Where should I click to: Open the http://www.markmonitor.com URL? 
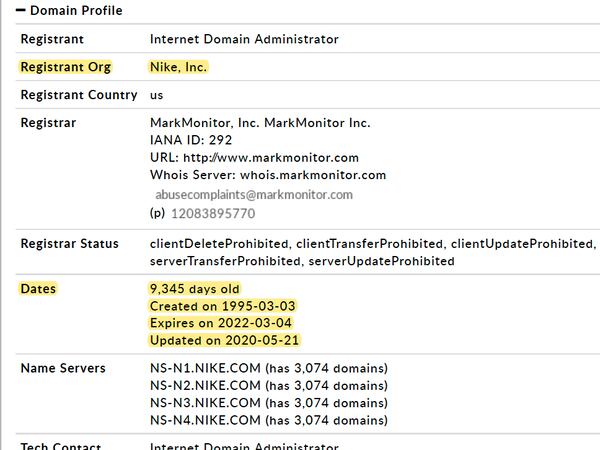coord(271,158)
